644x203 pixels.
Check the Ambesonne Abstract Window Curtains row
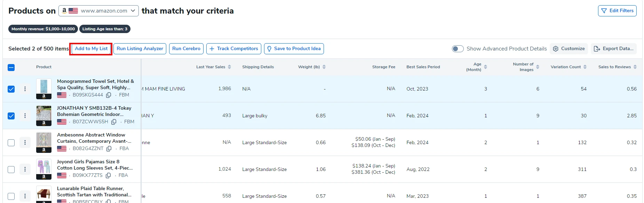(11, 142)
